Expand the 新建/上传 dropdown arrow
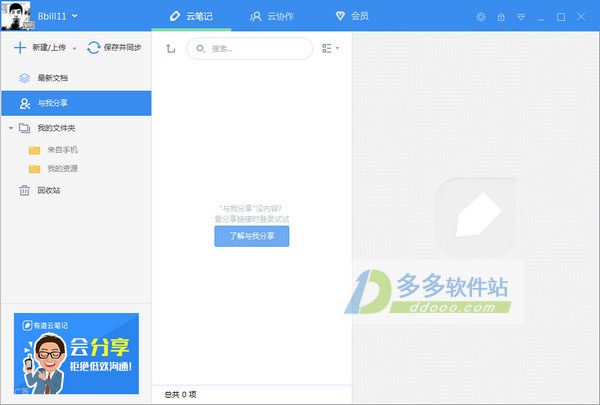This screenshot has width=600, height=405. (75, 49)
